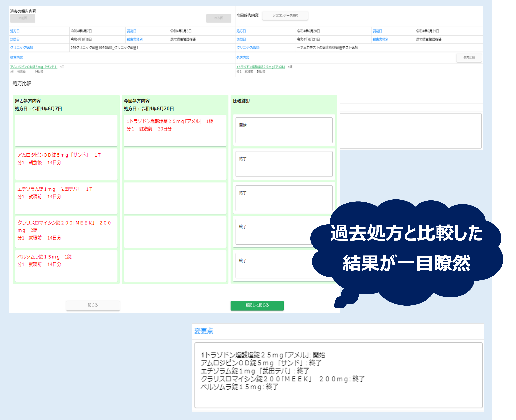516x420 pixels.
Task: Click the 今回処方内容 column header
Action: [137, 101]
